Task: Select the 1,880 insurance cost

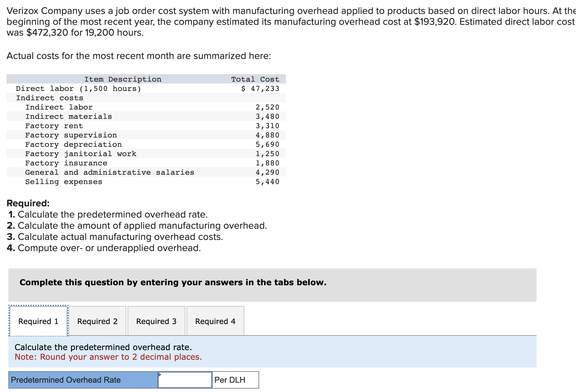Action: click(x=268, y=163)
